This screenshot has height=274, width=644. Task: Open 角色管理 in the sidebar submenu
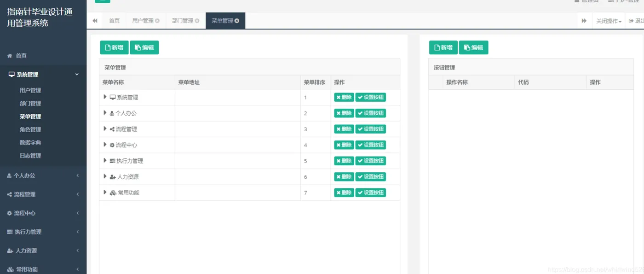pyautogui.click(x=30, y=129)
